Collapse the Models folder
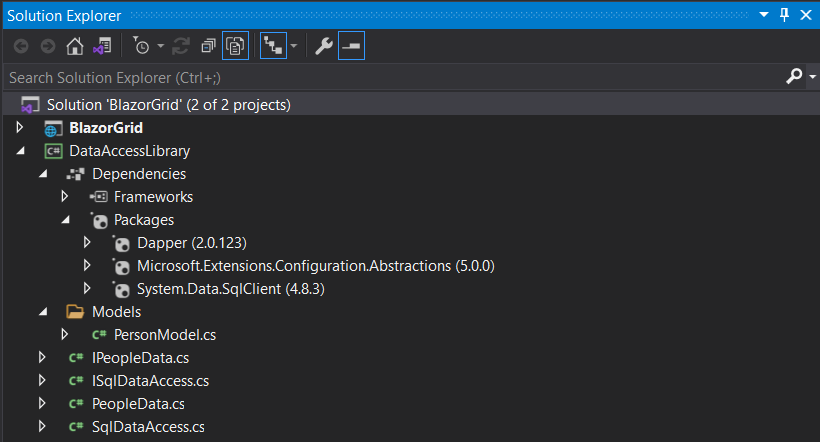Viewport: 820px width, 442px height. [43, 312]
